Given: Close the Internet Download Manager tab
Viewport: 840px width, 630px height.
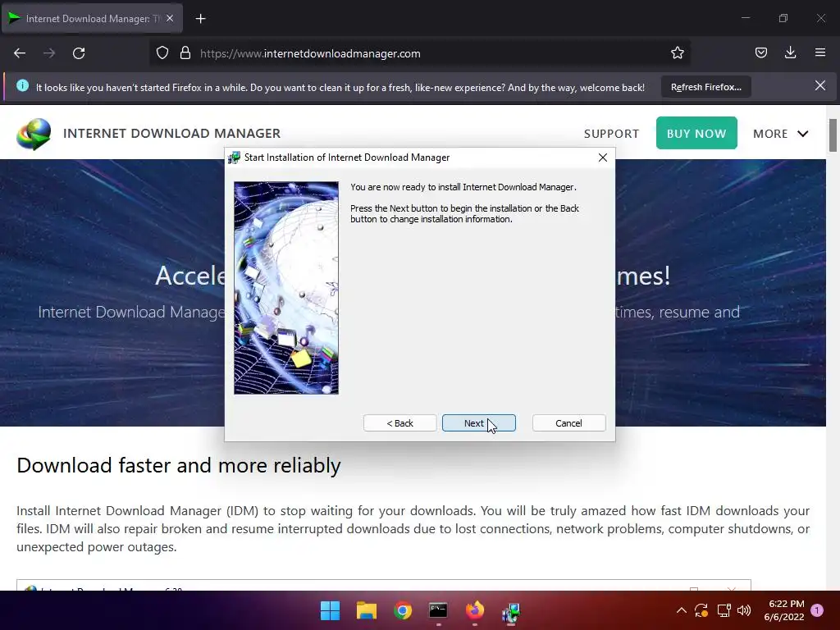Looking at the screenshot, I should click(x=169, y=18).
